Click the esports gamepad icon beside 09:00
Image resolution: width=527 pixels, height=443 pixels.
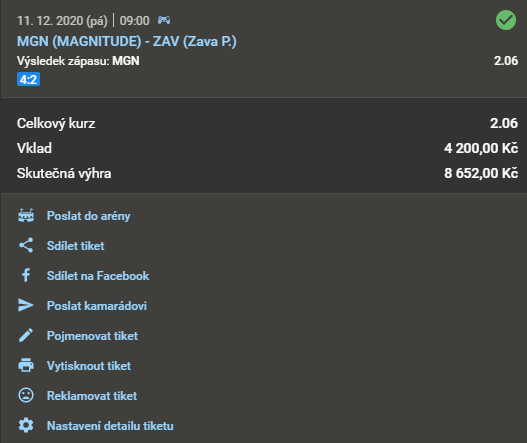coord(164,21)
